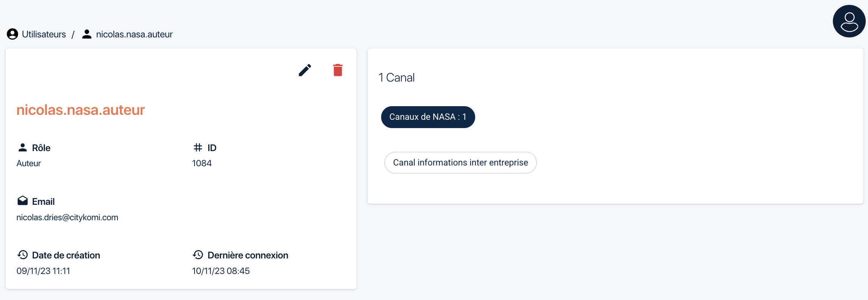This screenshot has height=300, width=868.
Task: Click the email nicolas.dries@citykomi.com
Action: coord(67,218)
